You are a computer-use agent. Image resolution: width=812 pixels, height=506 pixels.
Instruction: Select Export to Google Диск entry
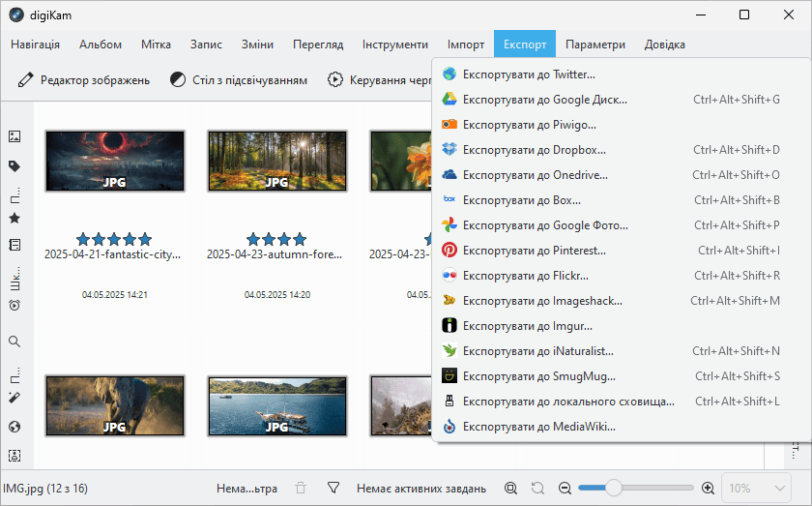pos(544,100)
